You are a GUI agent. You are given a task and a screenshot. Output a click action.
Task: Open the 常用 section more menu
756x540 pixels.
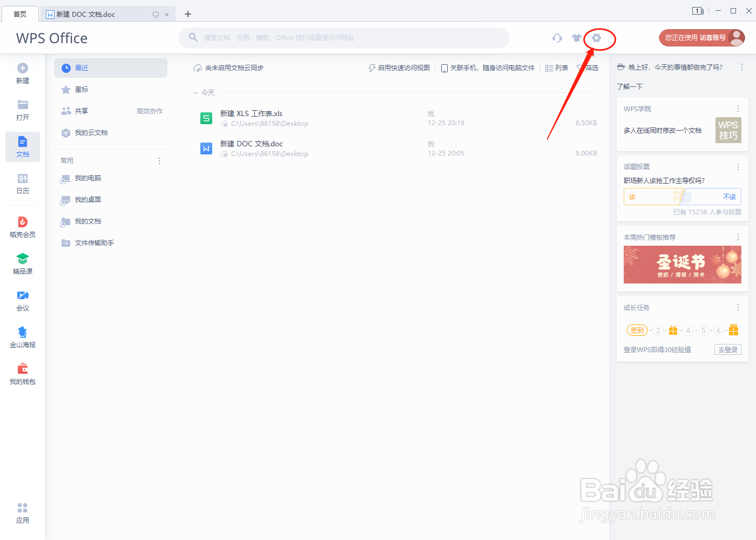[159, 161]
